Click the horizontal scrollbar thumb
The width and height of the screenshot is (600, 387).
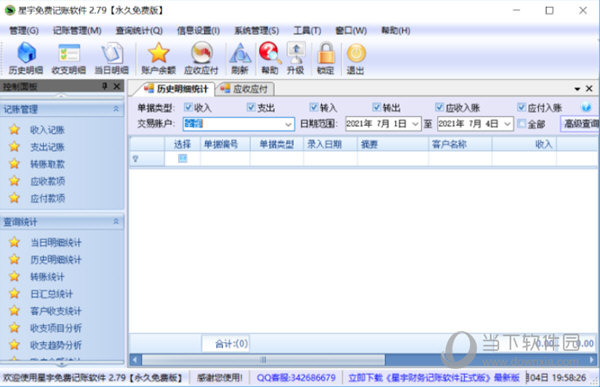(263, 360)
